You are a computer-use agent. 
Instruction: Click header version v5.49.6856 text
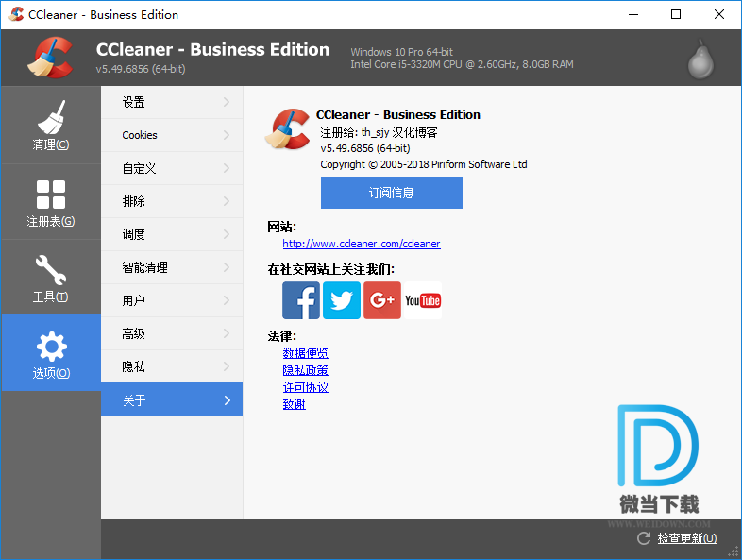pos(141,69)
